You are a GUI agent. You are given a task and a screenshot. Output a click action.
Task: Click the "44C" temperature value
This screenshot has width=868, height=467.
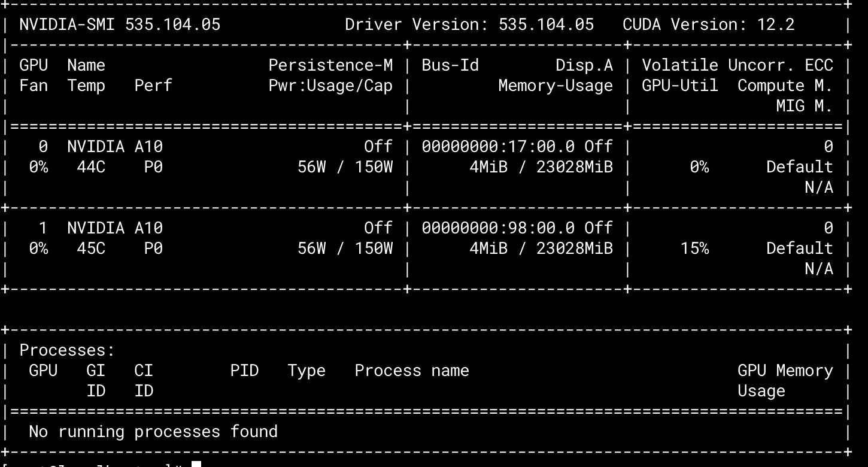tap(91, 167)
